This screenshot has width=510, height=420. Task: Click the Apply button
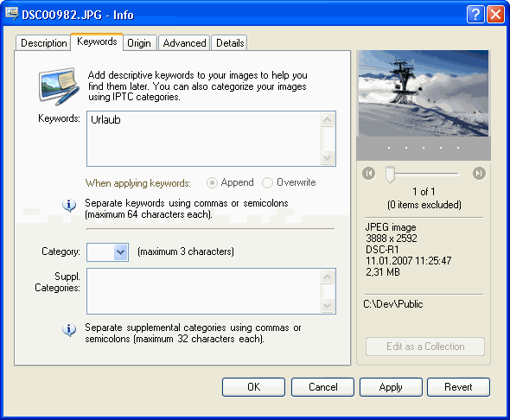coord(391,387)
